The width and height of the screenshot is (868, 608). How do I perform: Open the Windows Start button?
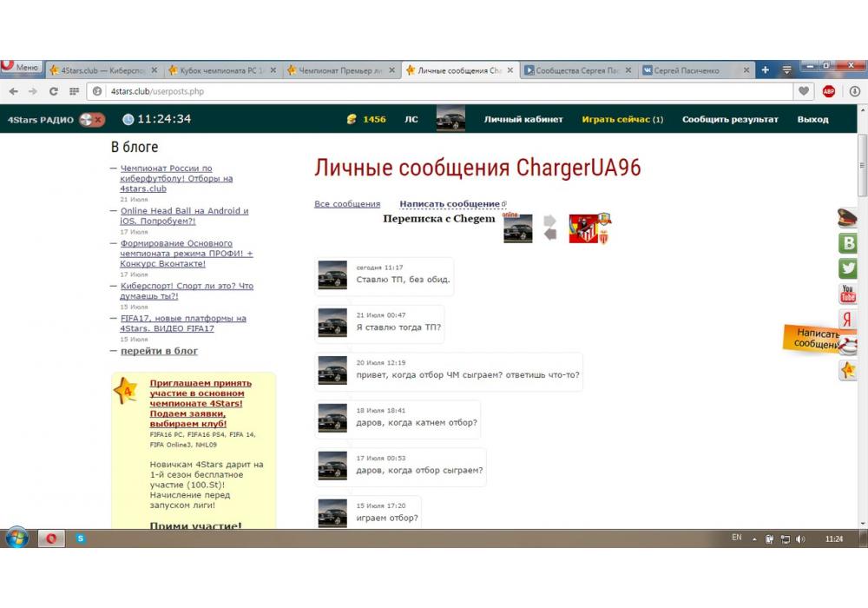(17, 539)
